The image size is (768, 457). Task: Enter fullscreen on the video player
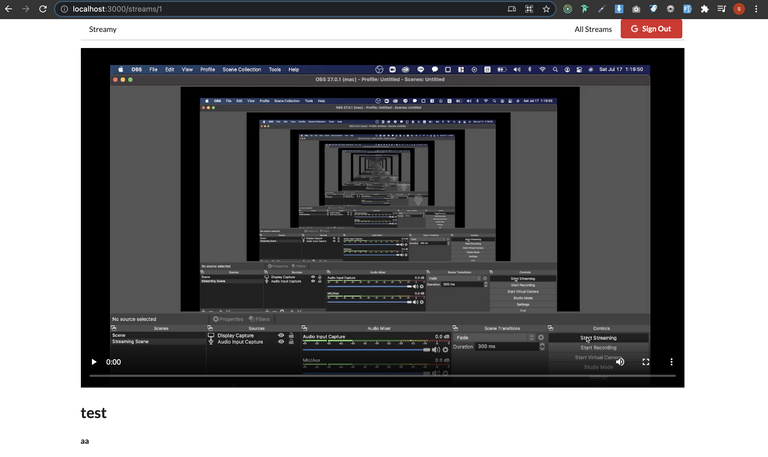tap(646, 362)
